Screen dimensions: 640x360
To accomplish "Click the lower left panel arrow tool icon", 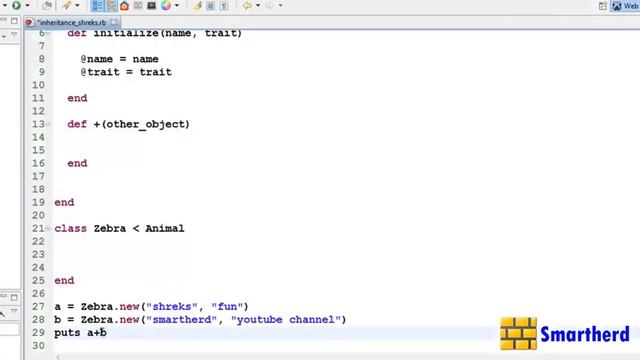I will coord(2,313).
